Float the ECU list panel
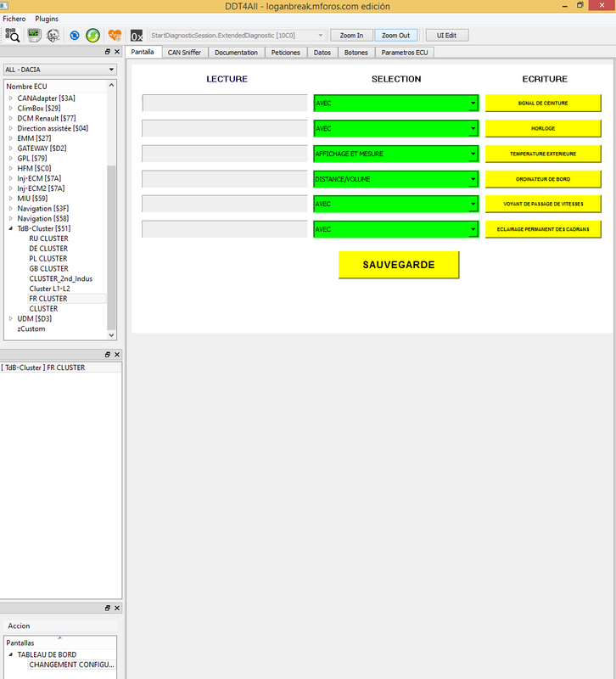The width and height of the screenshot is (616, 679). pyautogui.click(x=108, y=52)
